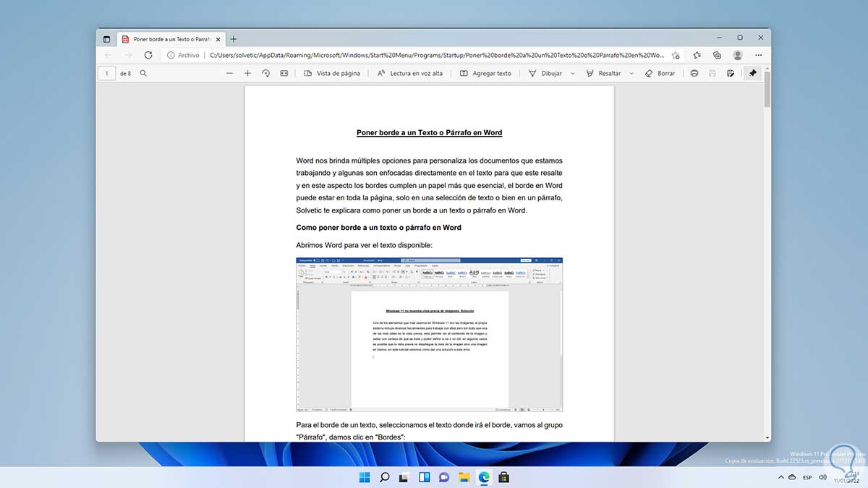Open Microsoft Store from the taskbar

coord(504,477)
